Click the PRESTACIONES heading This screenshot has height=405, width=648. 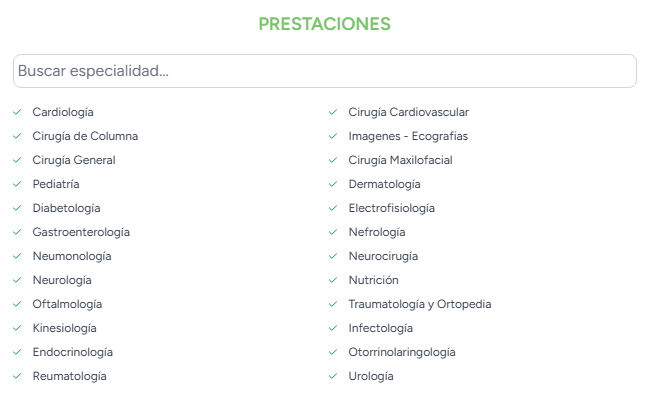click(324, 24)
